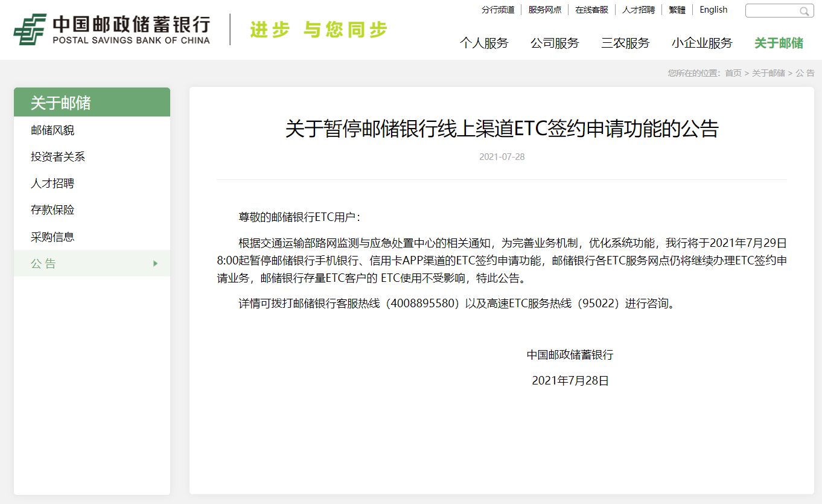Select 公告 item in sidebar

[x=92, y=263]
